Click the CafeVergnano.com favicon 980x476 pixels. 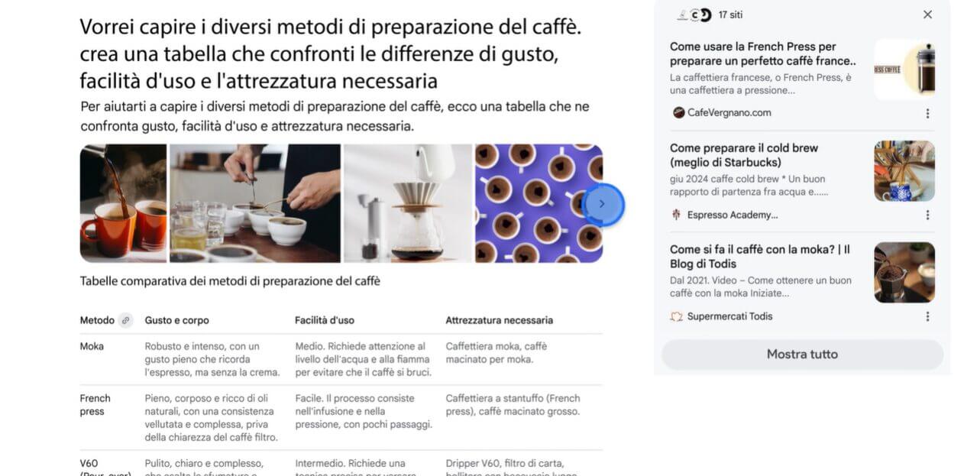678,112
